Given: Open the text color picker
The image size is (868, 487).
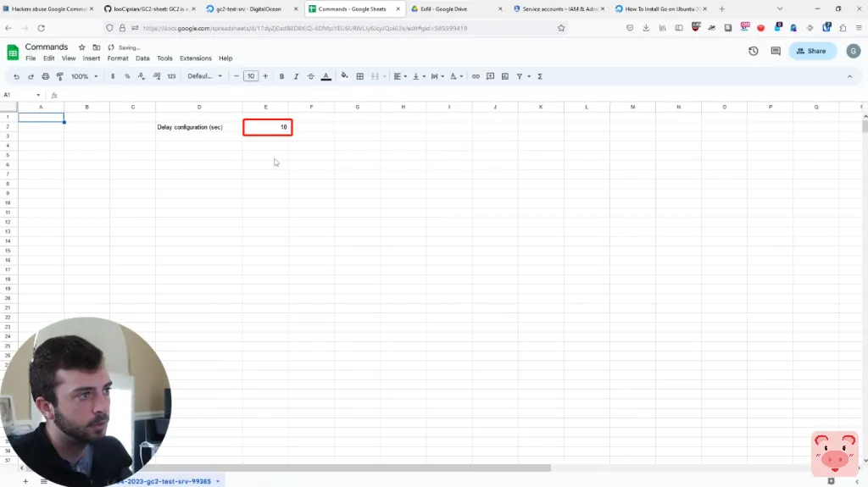Looking at the screenshot, I should [326, 76].
